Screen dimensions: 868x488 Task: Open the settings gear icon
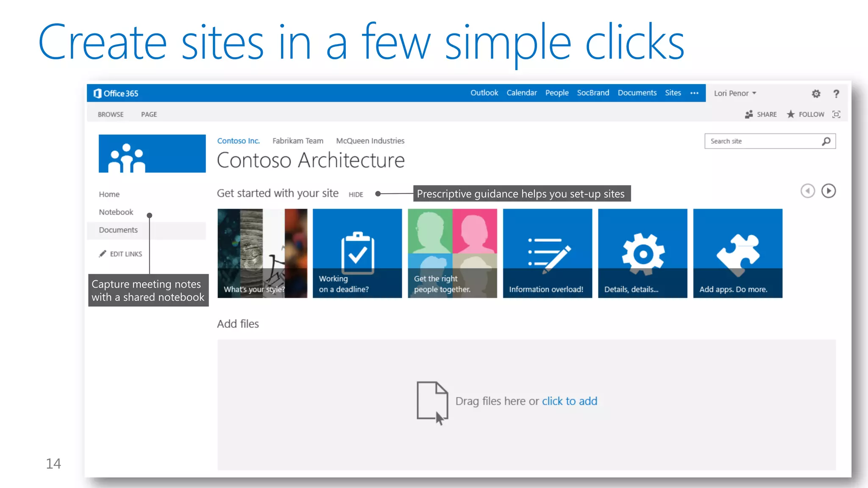click(x=816, y=94)
